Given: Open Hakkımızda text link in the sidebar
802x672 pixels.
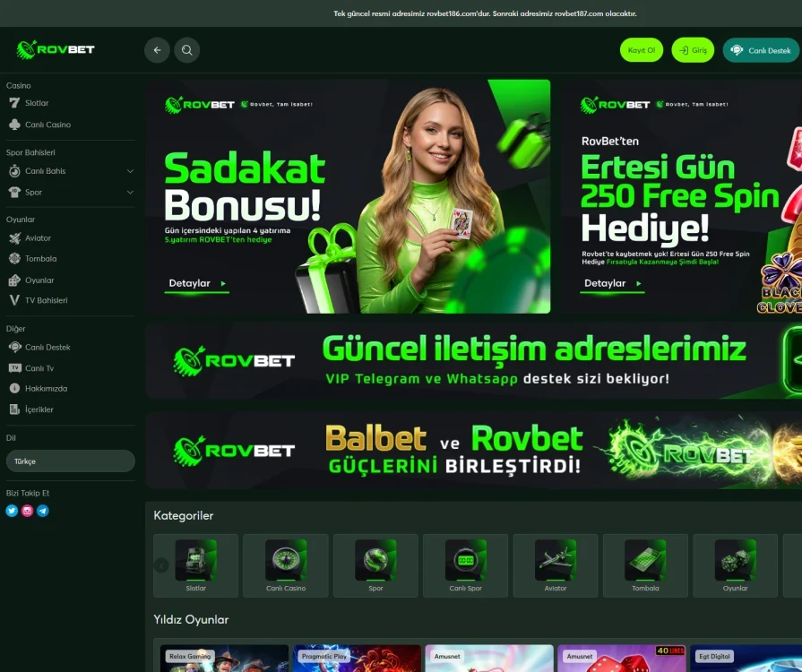Looking at the screenshot, I should pyautogui.click(x=46, y=388).
